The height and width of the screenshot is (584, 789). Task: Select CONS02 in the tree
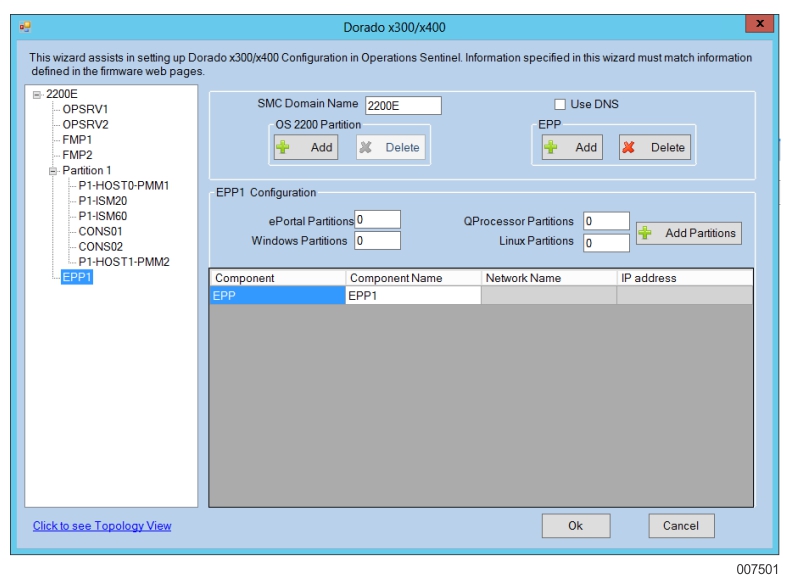[100, 246]
